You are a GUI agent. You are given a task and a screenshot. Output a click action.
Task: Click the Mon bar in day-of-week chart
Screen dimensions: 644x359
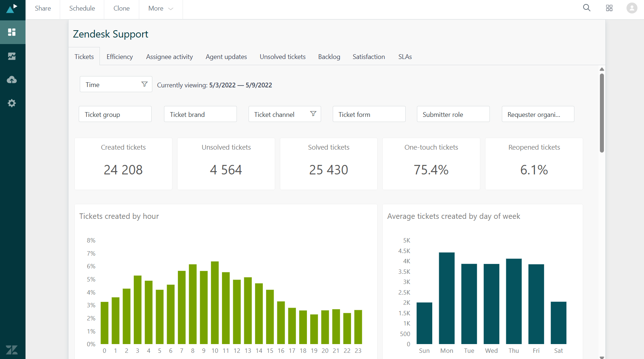[x=447, y=298]
